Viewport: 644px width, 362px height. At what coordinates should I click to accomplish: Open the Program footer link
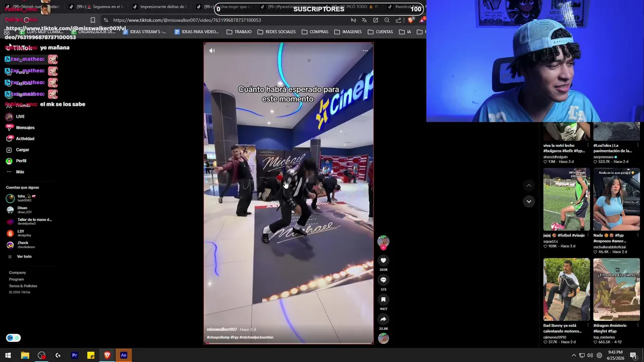click(x=16, y=279)
